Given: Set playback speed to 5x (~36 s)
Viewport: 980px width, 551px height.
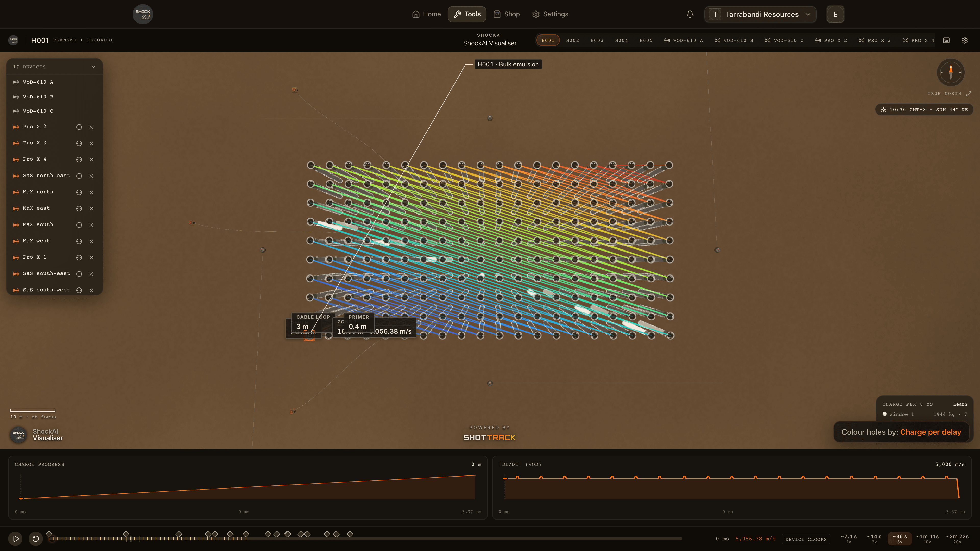Looking at the screenshot, I should [900, 539].
